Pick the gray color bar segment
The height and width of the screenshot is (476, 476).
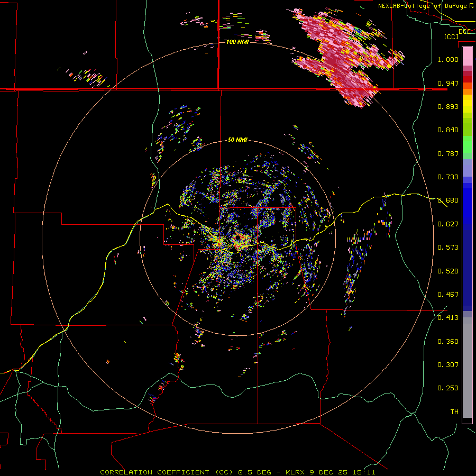pos(467,368)
